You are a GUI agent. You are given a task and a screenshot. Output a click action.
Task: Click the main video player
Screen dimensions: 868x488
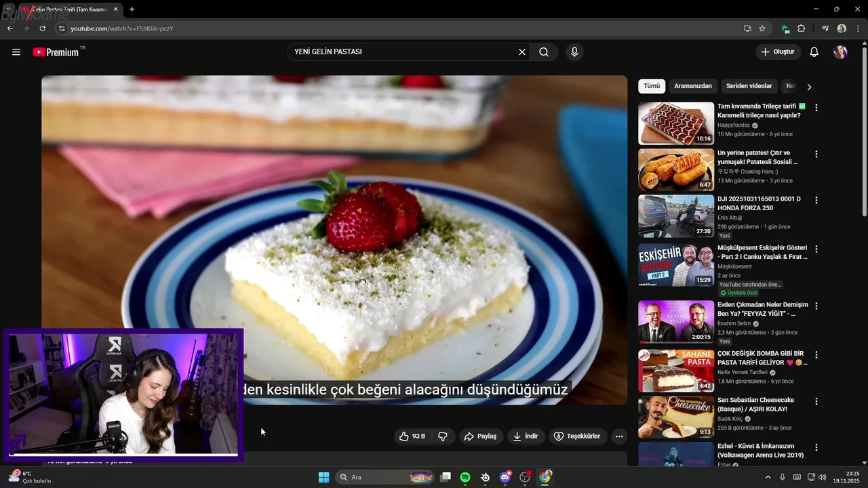(x=334, y=240)
